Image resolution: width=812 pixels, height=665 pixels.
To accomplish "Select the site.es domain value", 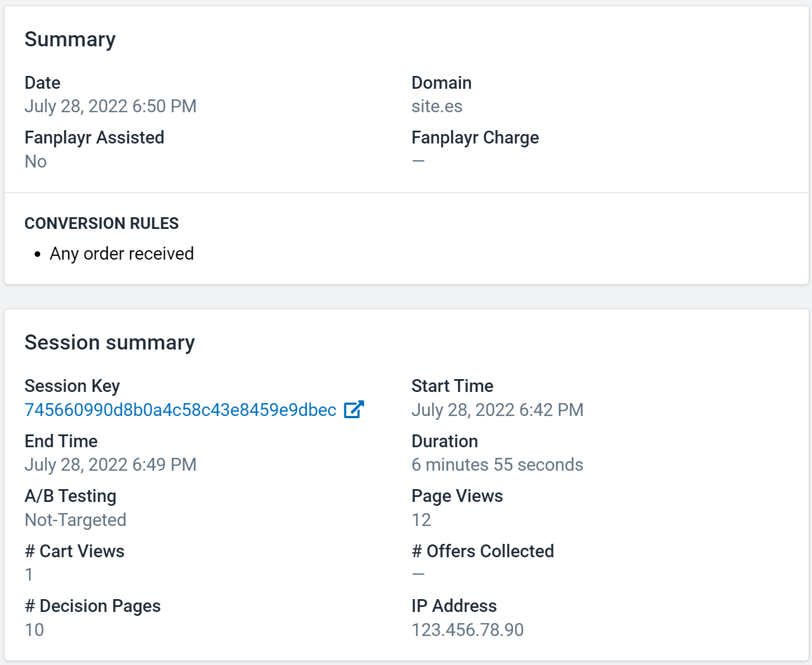I will coord(437,106).
